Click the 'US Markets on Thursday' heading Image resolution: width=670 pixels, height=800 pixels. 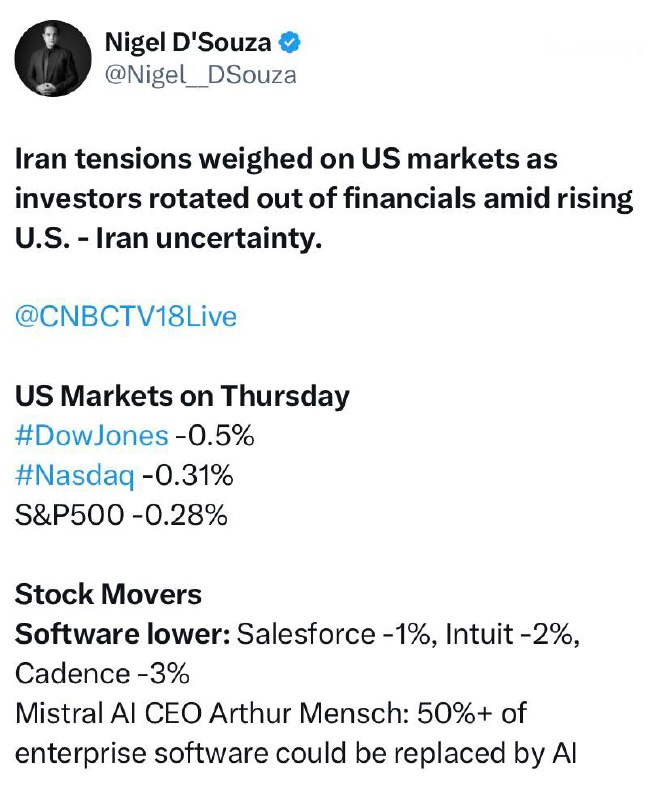point(182,396)
